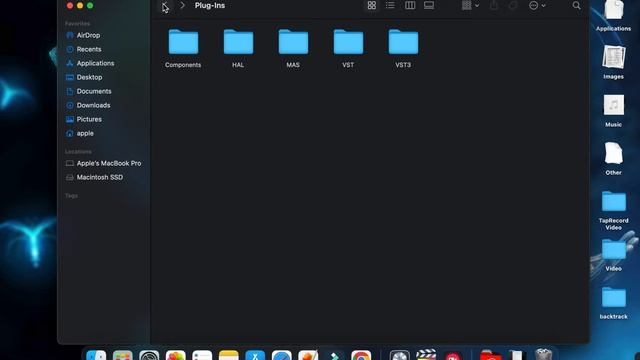Viewport: 640px width, 360px height.
Task: Select the TapRecord Video desktop folder
Action: (613, 210)
